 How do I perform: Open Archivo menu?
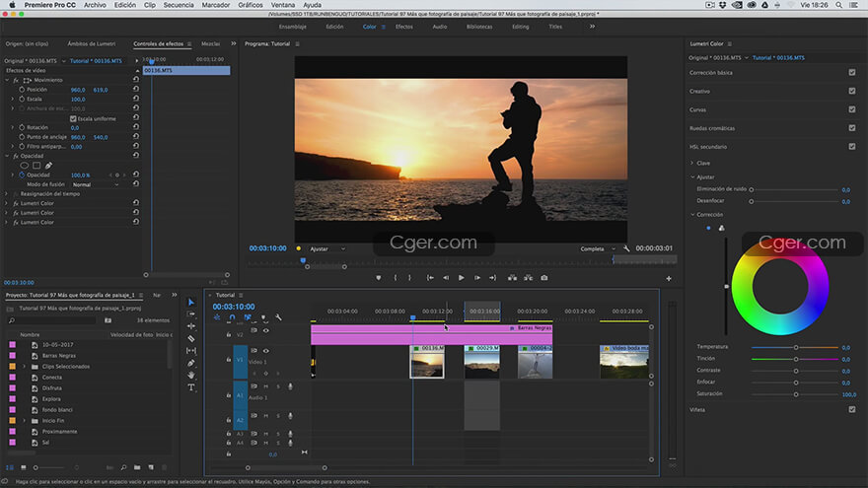[x=95, y=5]
